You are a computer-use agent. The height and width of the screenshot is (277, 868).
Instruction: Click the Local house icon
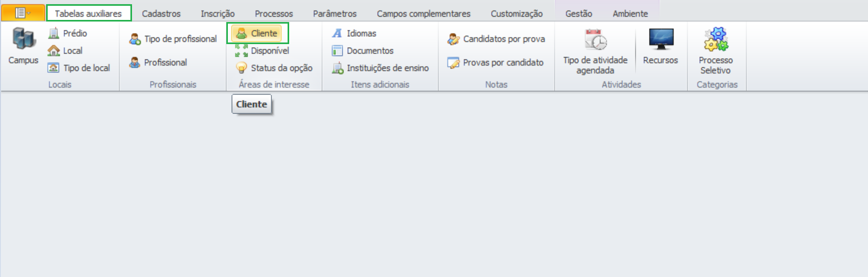(x=53, y=51)
